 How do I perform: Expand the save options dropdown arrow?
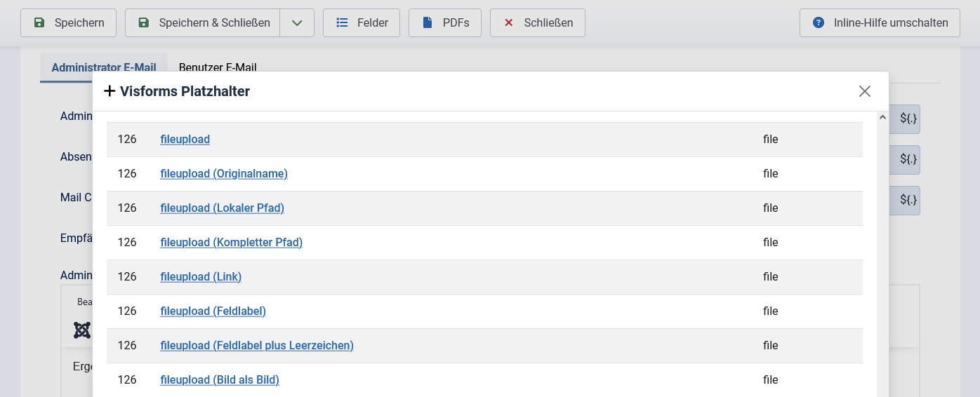click(297, 23)
